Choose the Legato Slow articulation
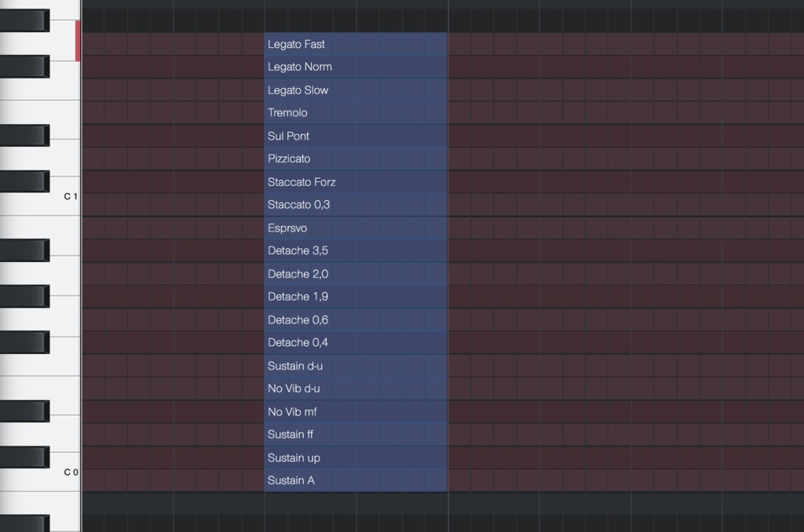This screenshot has width=804, height=532. coord(353,89)
